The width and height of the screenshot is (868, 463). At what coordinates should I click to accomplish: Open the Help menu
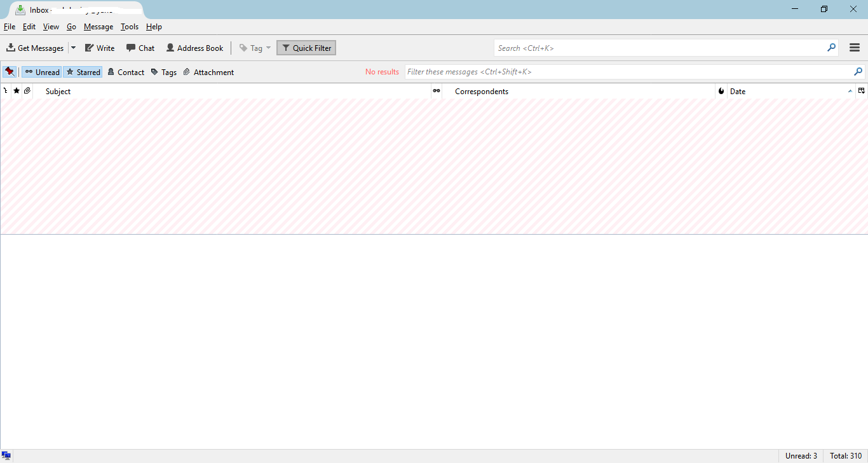pos(154,27)
